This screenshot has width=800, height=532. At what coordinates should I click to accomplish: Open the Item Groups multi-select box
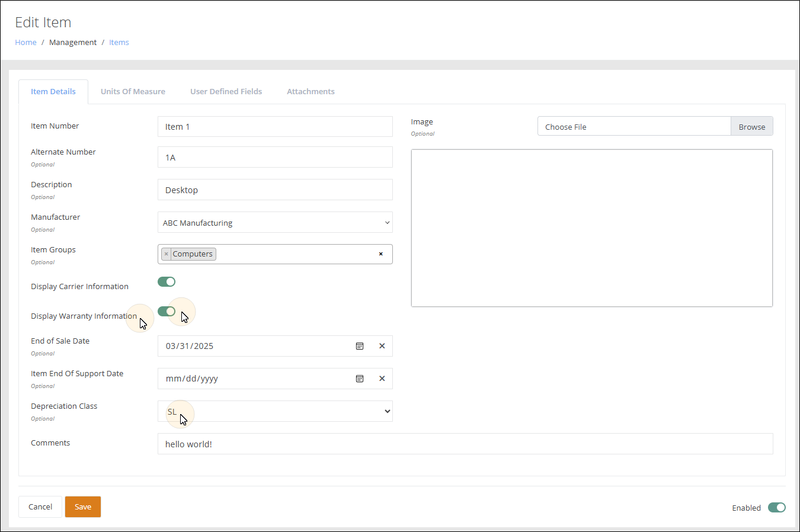tap(275, 254)
